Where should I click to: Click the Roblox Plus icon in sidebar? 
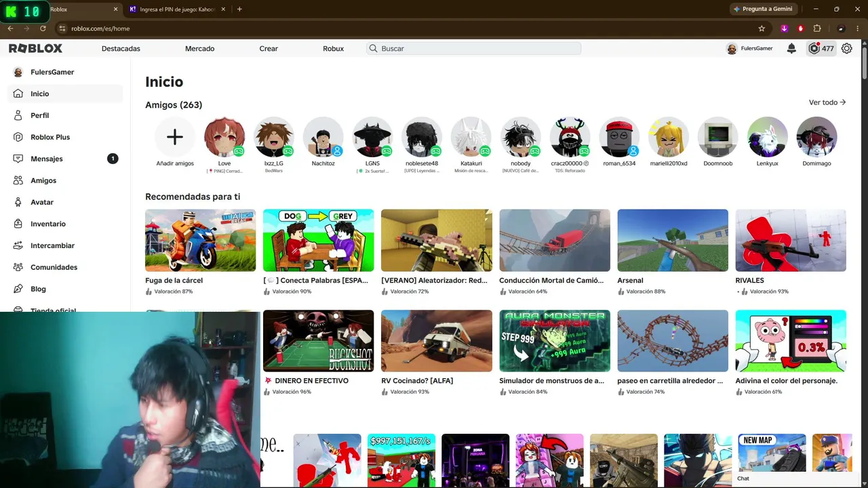pyautogui.click(x=18, y=137)
